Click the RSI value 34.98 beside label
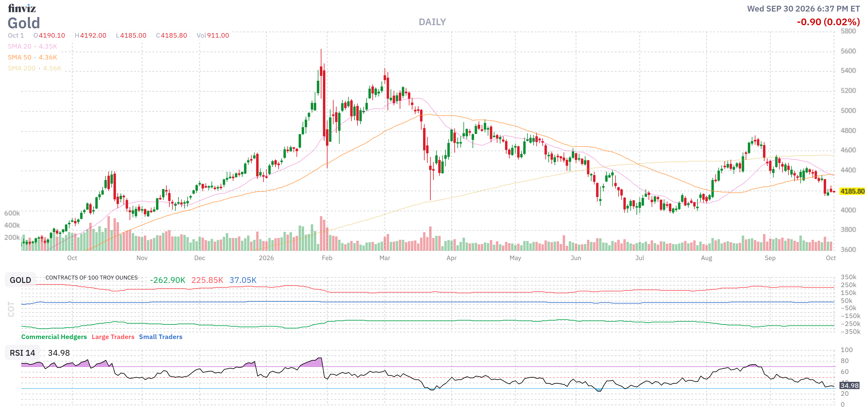Viewport: 868px width, 414px height. click(59, 353)
